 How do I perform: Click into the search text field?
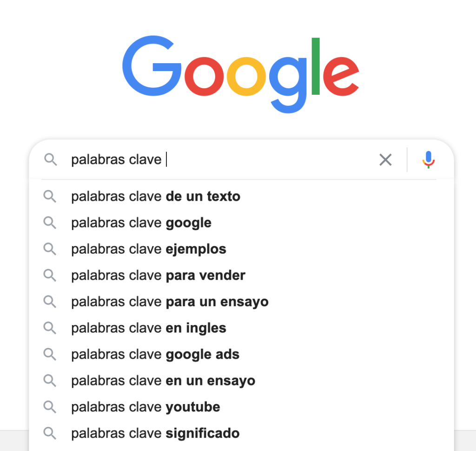[256, 160]
